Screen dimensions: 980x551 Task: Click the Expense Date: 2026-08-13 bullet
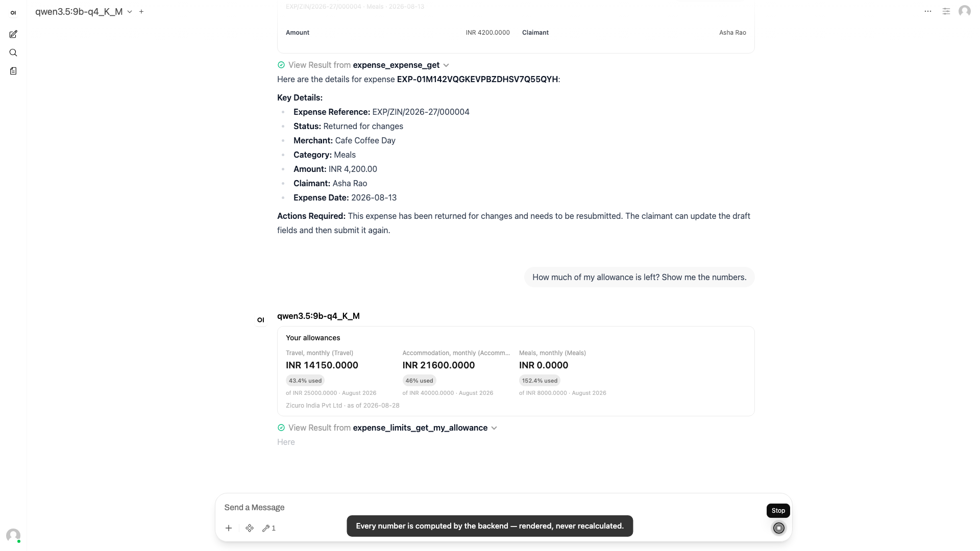coord(345,197)
